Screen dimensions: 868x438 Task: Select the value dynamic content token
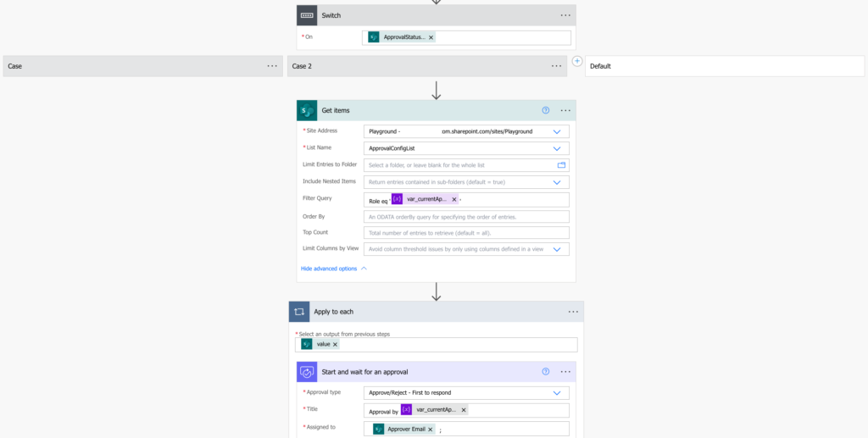pos(320,344)
